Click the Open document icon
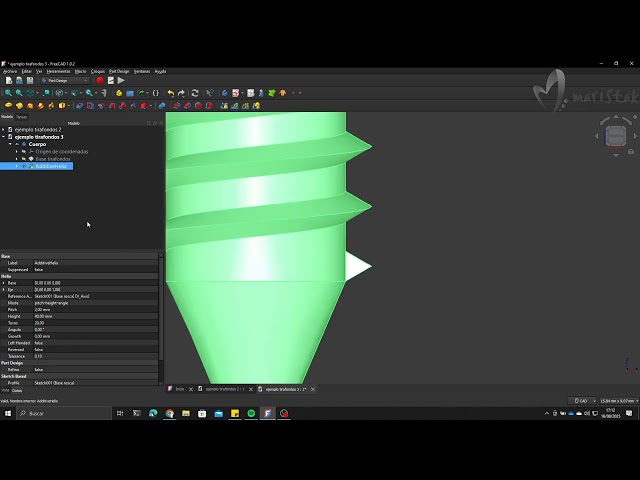The height and width of the screenshot is (480, 640). tap(19, 80)
